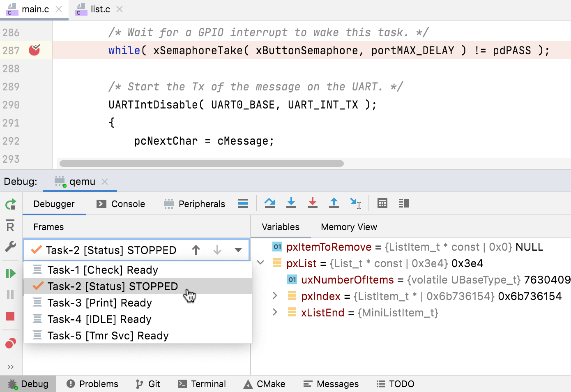This screenshot has height=392, width=571.
Task: Click the Rerun debug session icon
Action: click(x=11, y=204)
